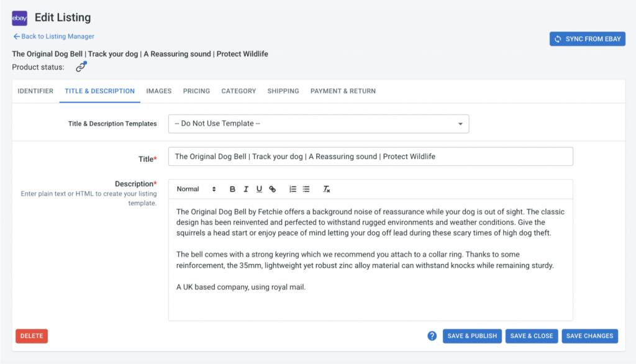This screenshot has height=364, width=636.
Task: Underline selected description text
Action: [x=259, y=189]
